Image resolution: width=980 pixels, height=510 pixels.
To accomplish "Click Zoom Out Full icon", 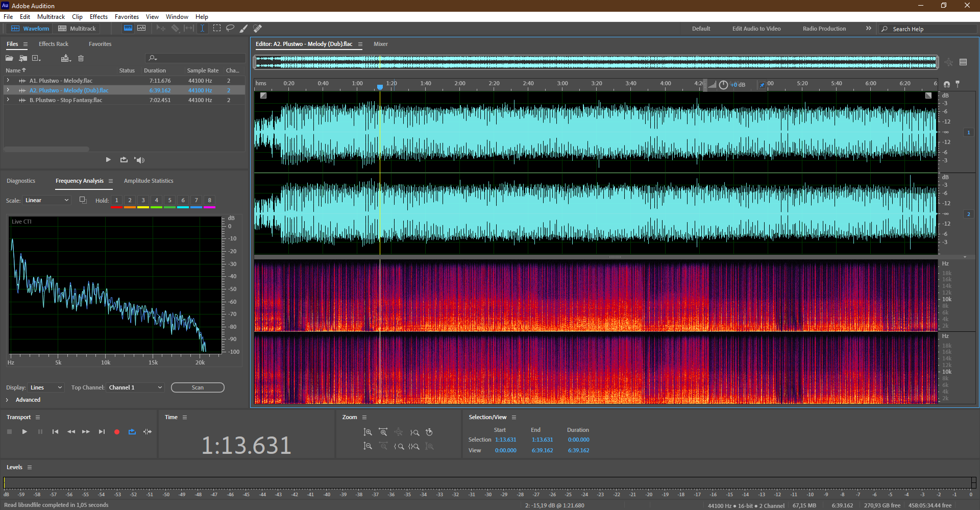I will pos(399,432).
